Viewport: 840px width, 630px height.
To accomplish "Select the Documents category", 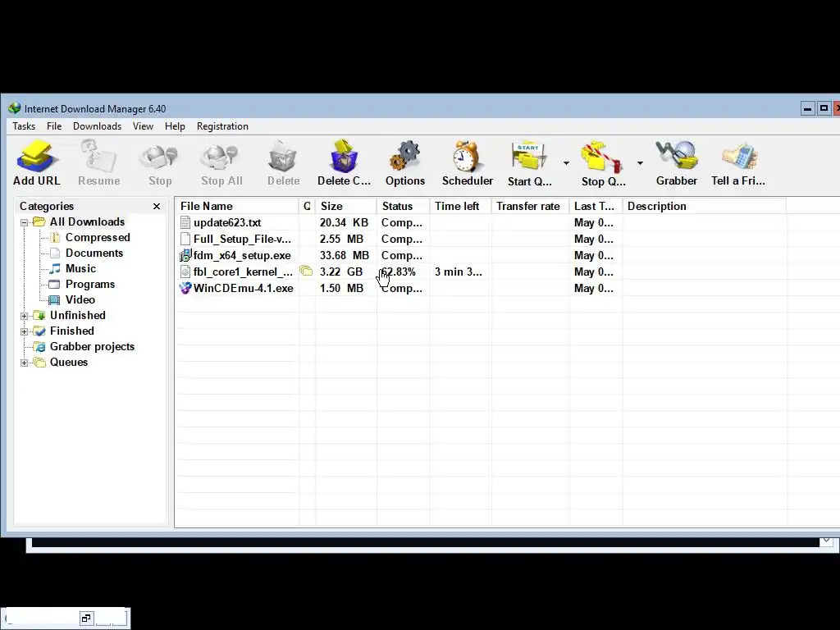I will [x=94, y=253].
